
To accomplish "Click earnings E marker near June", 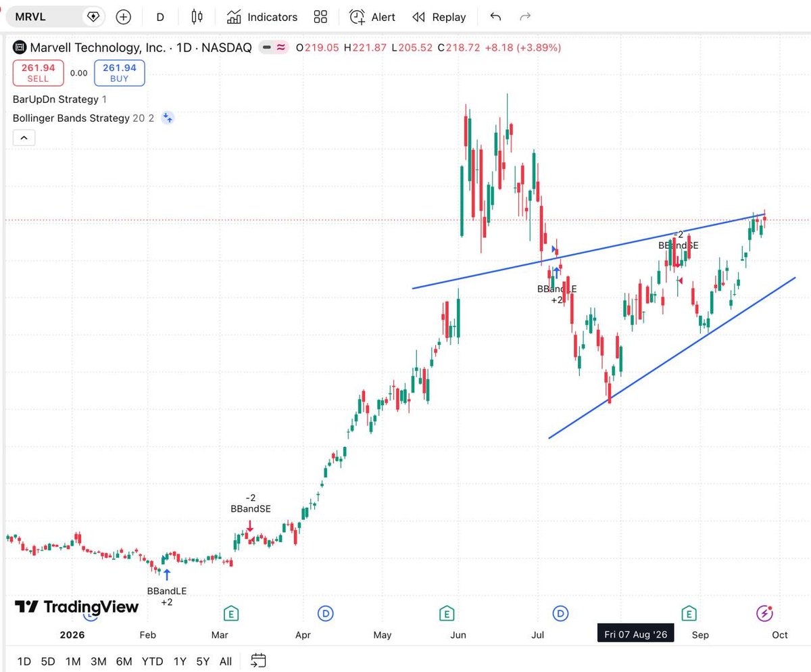I will (446, 614).
